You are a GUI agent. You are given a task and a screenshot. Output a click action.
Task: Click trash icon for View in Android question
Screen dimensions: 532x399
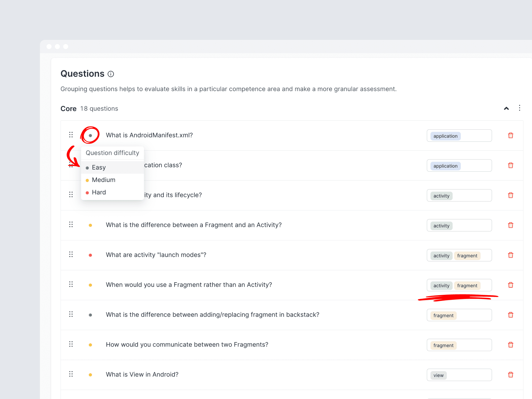[511, 375]
